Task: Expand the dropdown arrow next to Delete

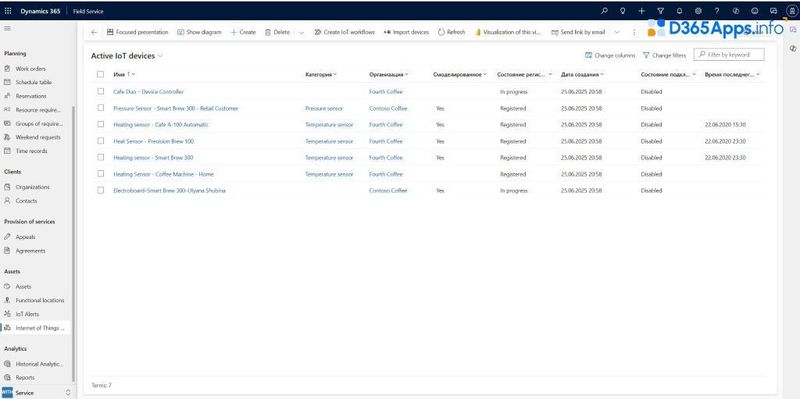Action: [x=302, y=32]
